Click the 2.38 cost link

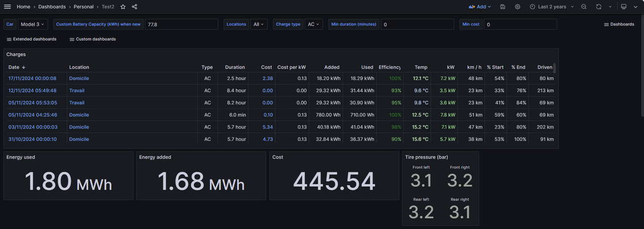click(268, 79)
